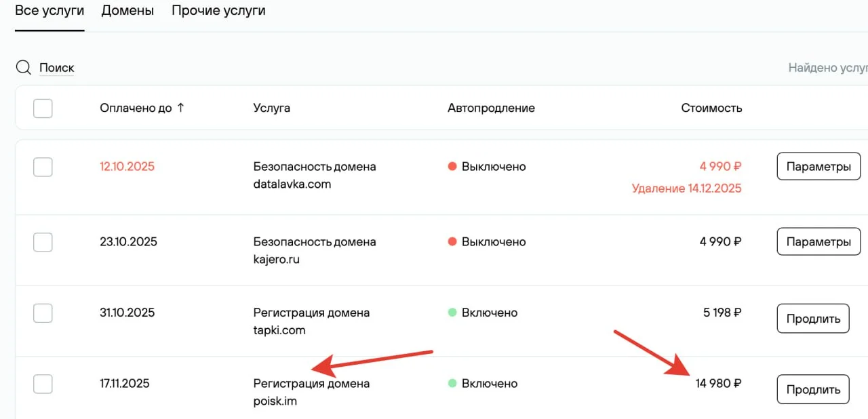Toggle the select-all checkbox in header
This screenshot has height=419, width=868.
tap(43, 108)
